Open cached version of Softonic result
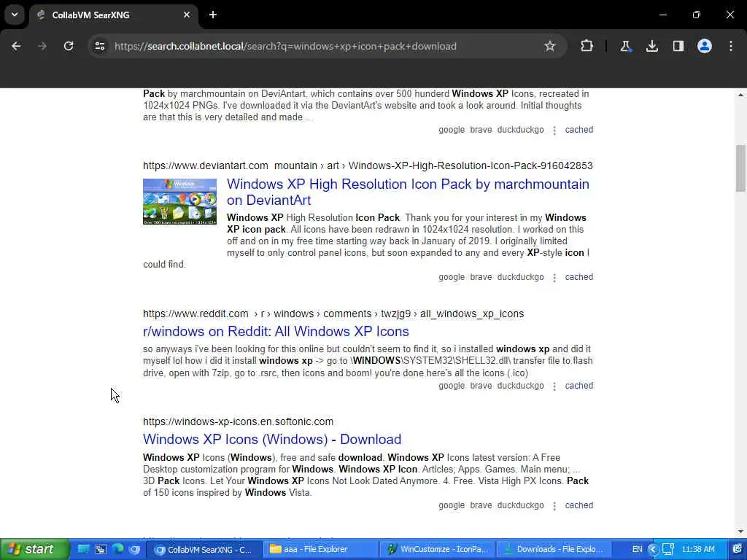This screenshot has height=560, width=747. 578,505
